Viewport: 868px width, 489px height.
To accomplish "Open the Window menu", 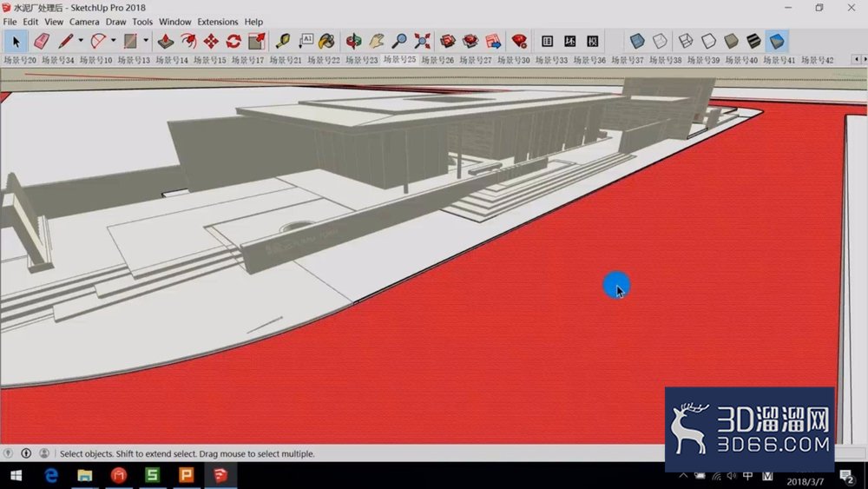I will pyautogui.click(x=175, y=22).
